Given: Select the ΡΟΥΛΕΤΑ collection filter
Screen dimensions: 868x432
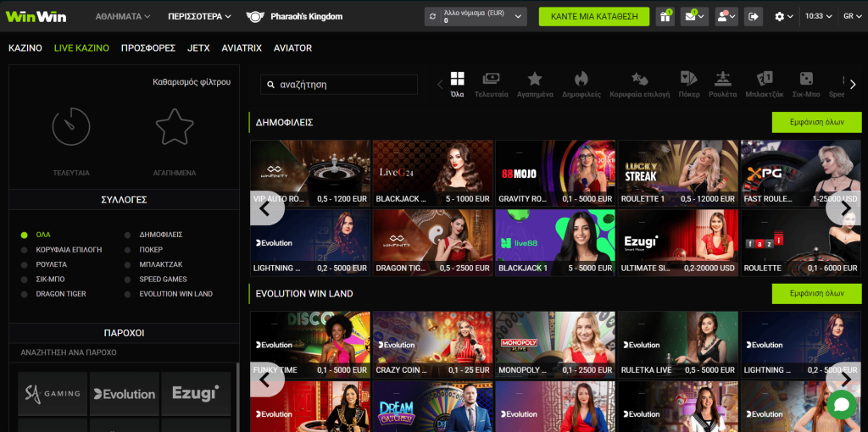Looking at the screenshot, I should 51,264.
